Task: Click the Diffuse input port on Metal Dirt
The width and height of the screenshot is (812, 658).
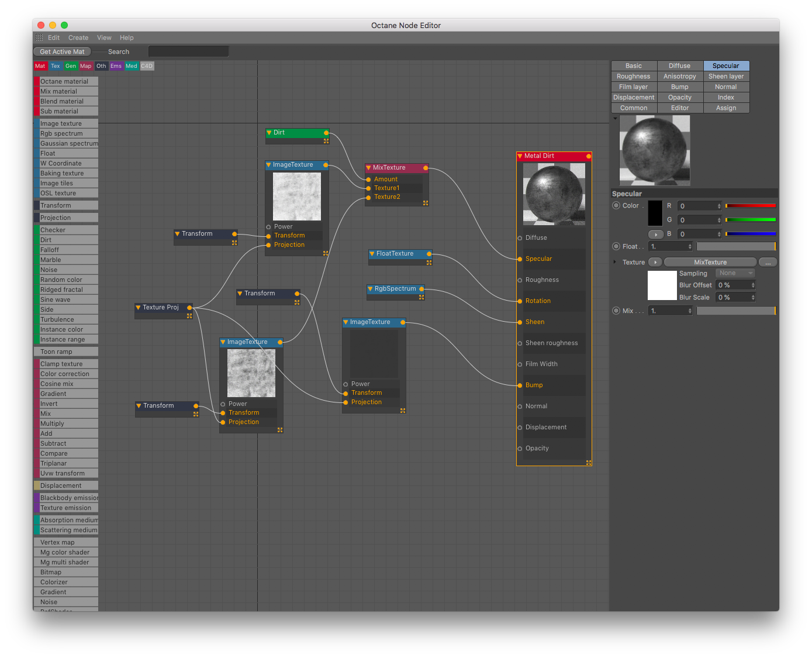Action: click(520, 238)
